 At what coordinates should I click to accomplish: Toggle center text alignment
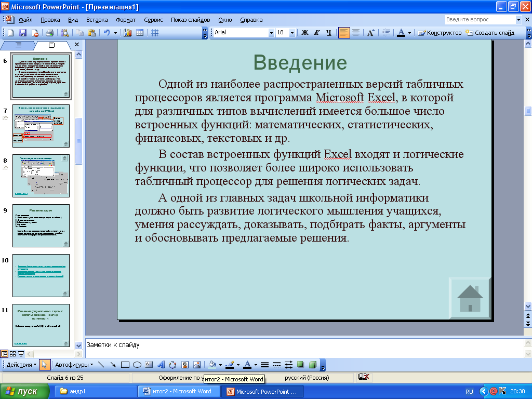pos(355,33)
